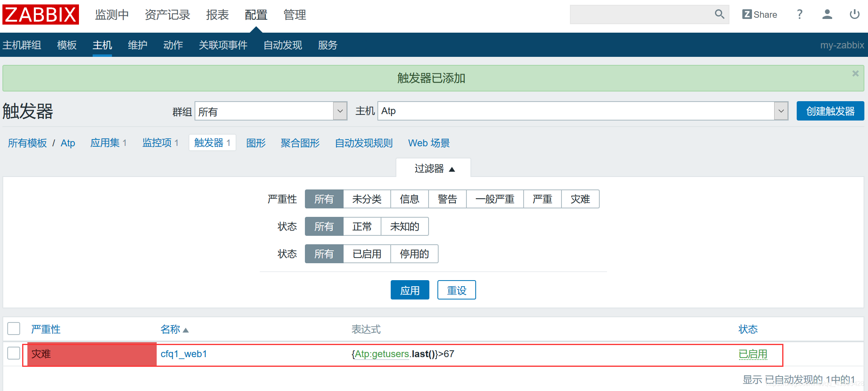Open the 主机 Atp dropdown
Image resolution: width=868 pixels, height=391 pixels.
pos(583,111)
